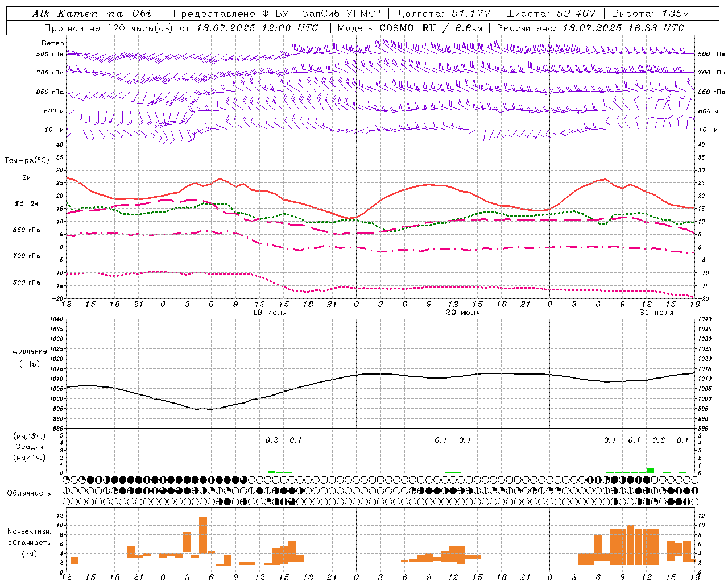
Task: Click the '19 июля' date label
Action: pos(270,313)
